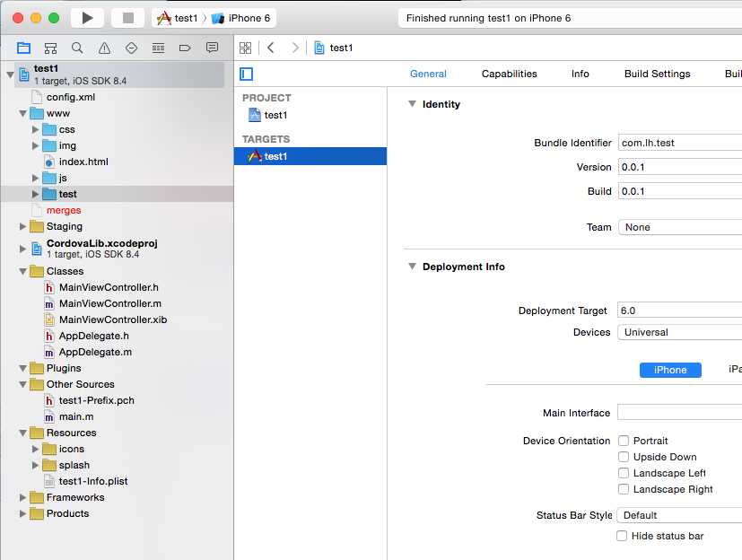Enable Landscape Left orientation
Screen dimensions: 742x560
[x=624, y=473]
